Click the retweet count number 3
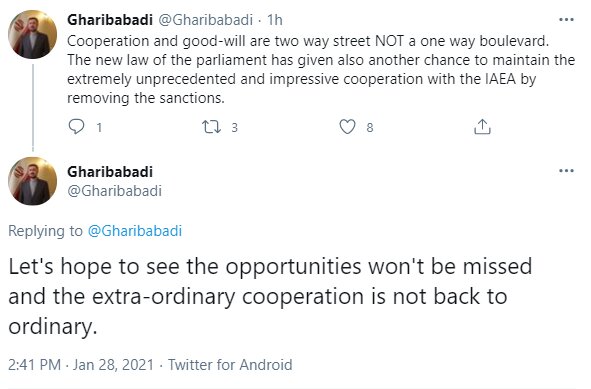 [x=234, y=128]
